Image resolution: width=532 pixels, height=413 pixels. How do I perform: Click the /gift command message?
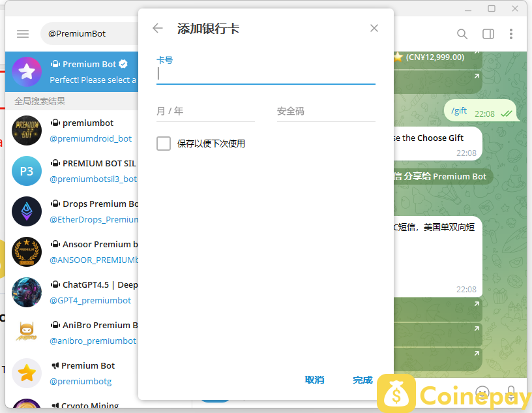click(459, 111)
